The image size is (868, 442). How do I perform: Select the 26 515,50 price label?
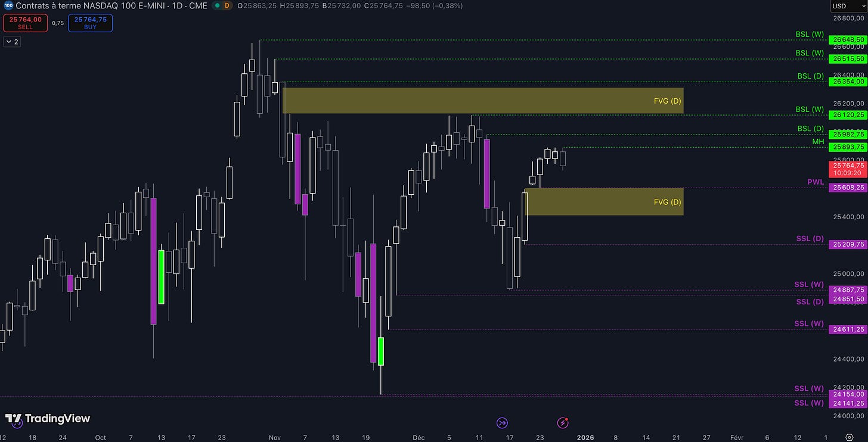(848, 59)
